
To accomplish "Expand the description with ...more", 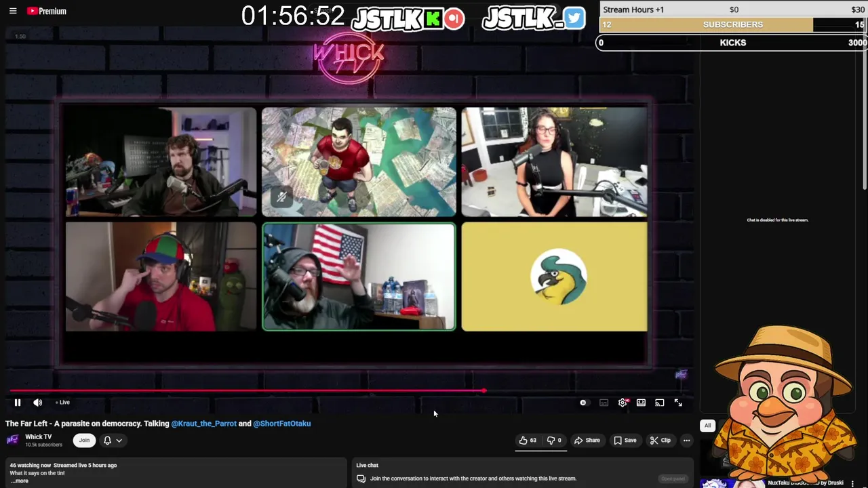I will click(x=20, y=481).
